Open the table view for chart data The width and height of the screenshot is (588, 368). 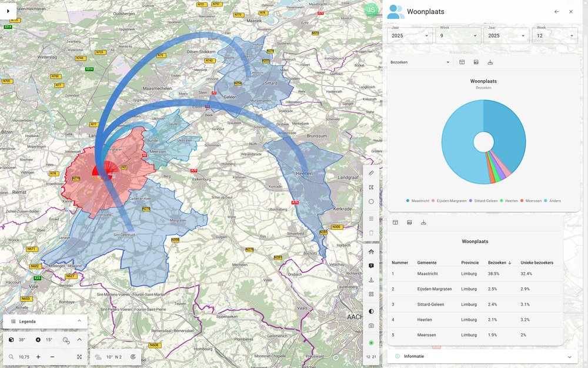pos(462,62)
